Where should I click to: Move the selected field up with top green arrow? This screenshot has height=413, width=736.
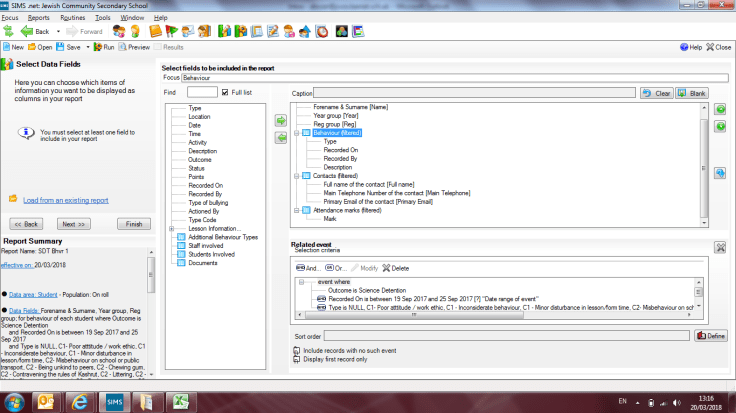[x=720, y=108]
